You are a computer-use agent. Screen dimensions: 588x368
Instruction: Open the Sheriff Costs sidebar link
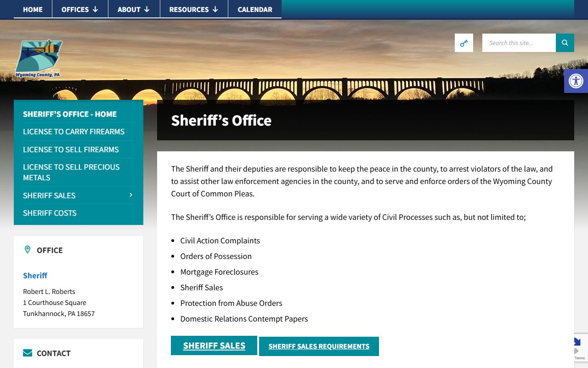[x=50, y=213]
